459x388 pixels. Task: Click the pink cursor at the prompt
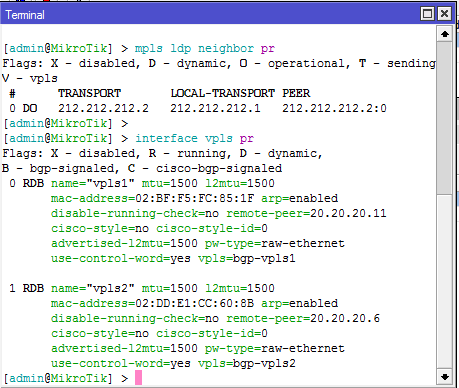tap(138, 378)
